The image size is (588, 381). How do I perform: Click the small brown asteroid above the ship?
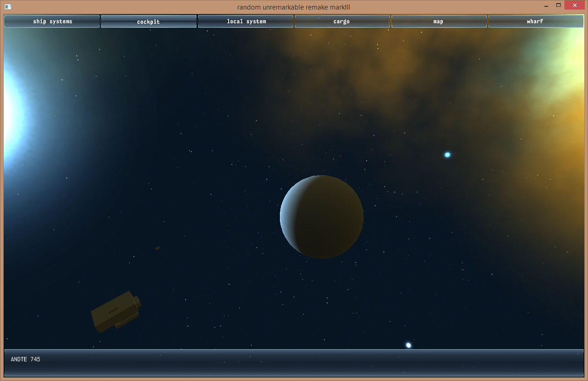(x=157, y=248)
